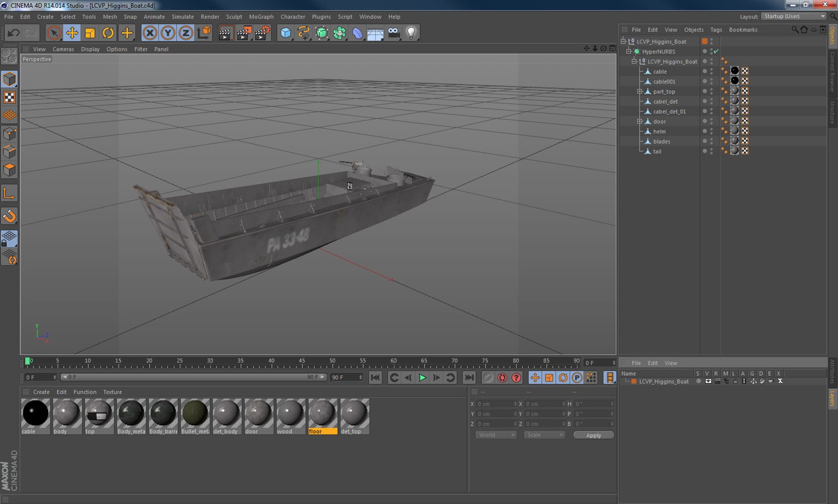Add a camera object icon
The width and height of the screenshot is (838, 504).
(x=394, y=33)
